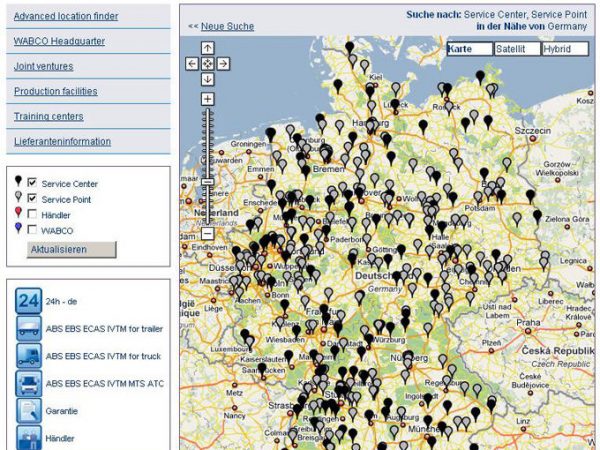This screenshot has width=600, height=450.
Task: Open Advanced location finder link
Action: point(66,16)
